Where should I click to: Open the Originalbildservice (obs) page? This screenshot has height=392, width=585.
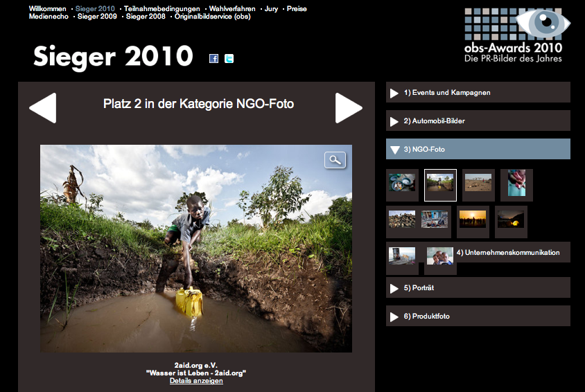(x=213, y=17)
